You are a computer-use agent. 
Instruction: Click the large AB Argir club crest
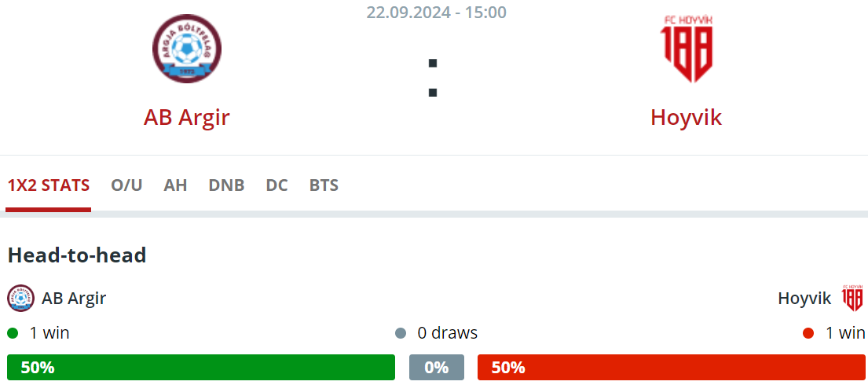(187, 49)
